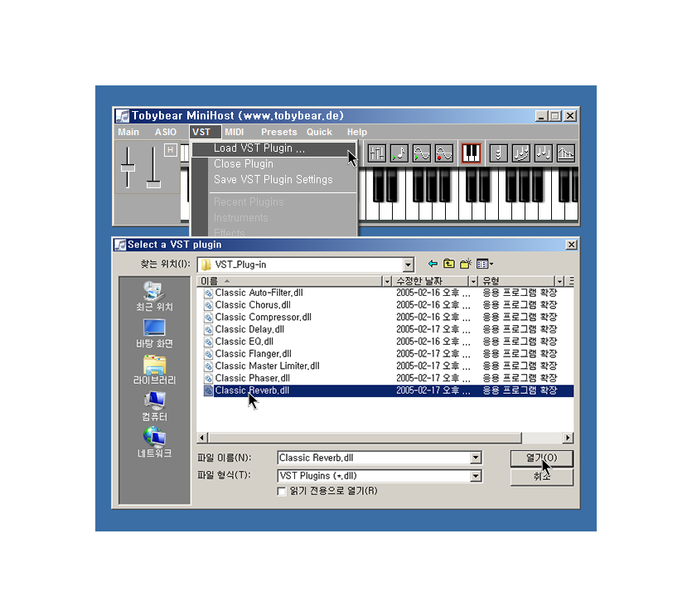Click the file icon of Classic Phaser.dll
The height and width of the screenshot is (616, 692).
(208, 378)
